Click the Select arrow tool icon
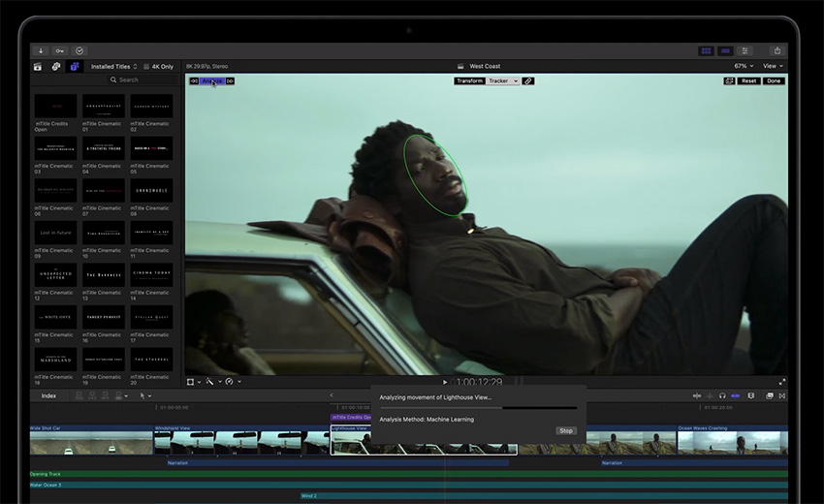Image resolution: width=824 pixels, height=504 pixels. pos(142,395)
